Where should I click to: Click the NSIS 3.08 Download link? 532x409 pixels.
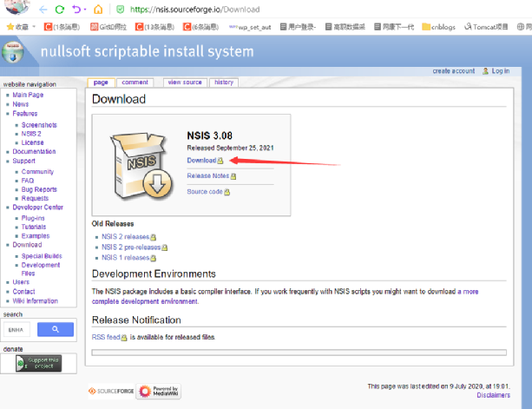(201, 160)
